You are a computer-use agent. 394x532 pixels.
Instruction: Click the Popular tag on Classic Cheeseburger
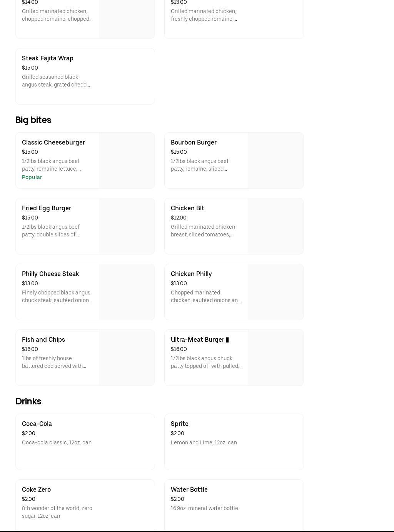32,177
